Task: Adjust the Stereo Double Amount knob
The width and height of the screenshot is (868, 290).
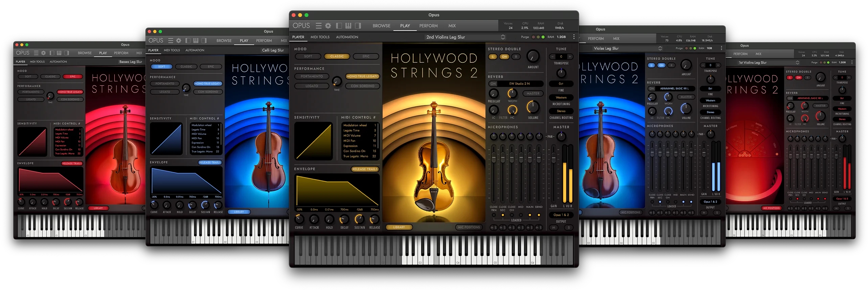Action: [x=533, y=56]
